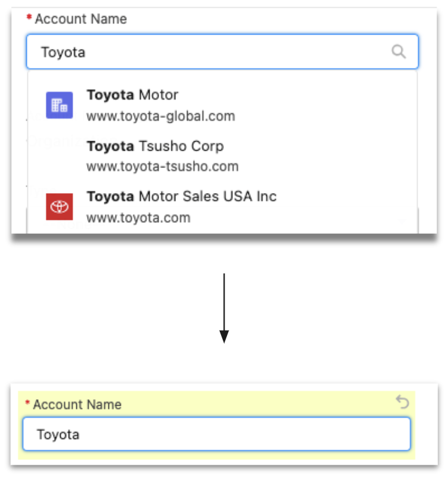This screenshot has width=448, height=479.
Task: Click the lower Account Name field label
Action: pyautogui.click(x=77, y=405)
